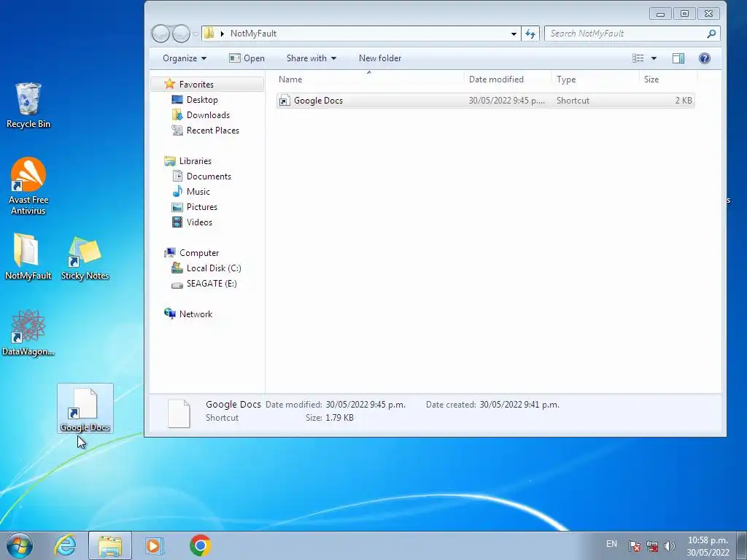The width and height of the screenshot is (747, 560).
Task: Select the Google Docs file name in the list
Action: (318, 101)
